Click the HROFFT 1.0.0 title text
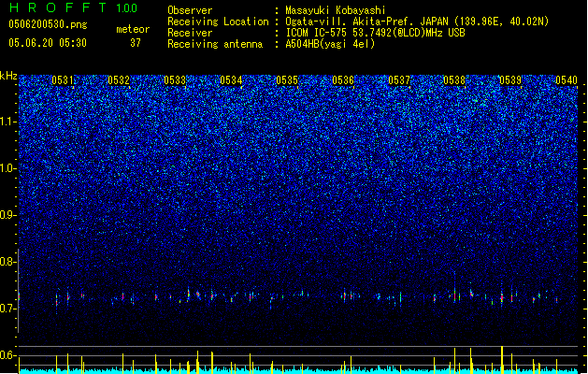Image resolution: width=588 pixels, height=374 pixels. pyautogui.click(x=74, y=7)
